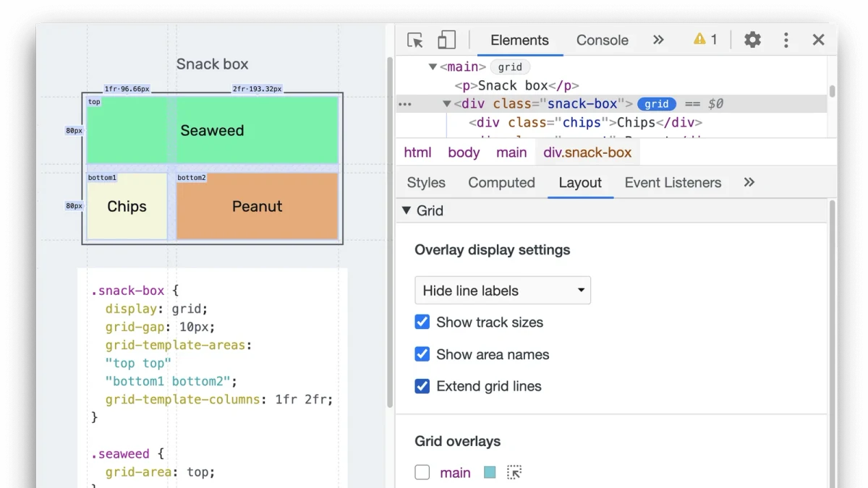Change the main overlay color swatch

[x=490, y=473]
